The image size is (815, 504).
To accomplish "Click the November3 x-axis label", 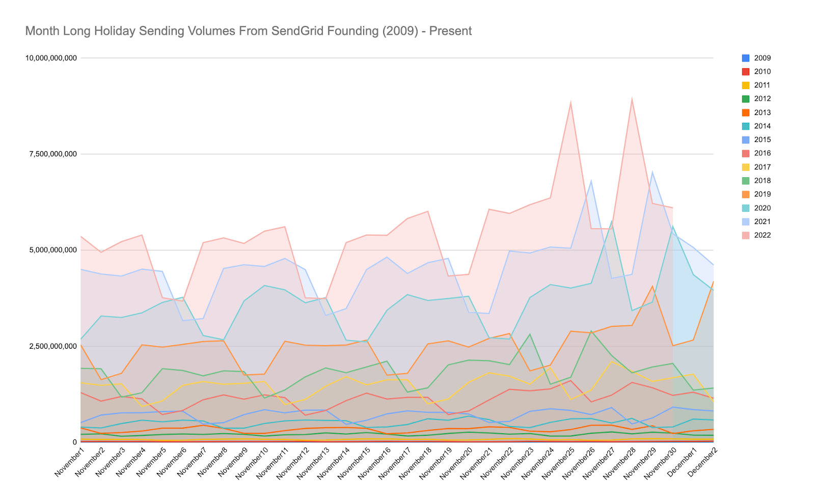I will (x=110, y=462).
